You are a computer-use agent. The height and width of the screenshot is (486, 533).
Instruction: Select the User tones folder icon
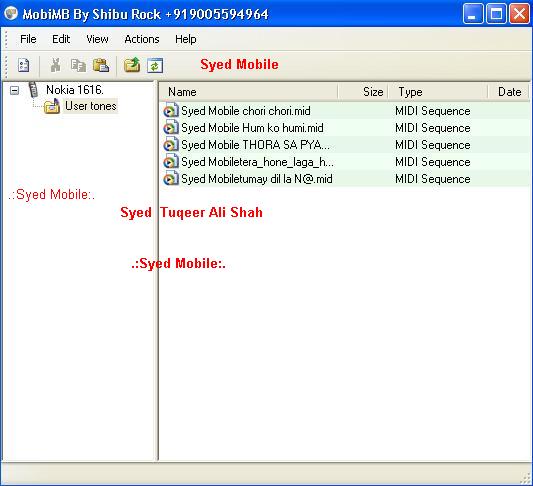pyautogui.click(x=52, y=107)
